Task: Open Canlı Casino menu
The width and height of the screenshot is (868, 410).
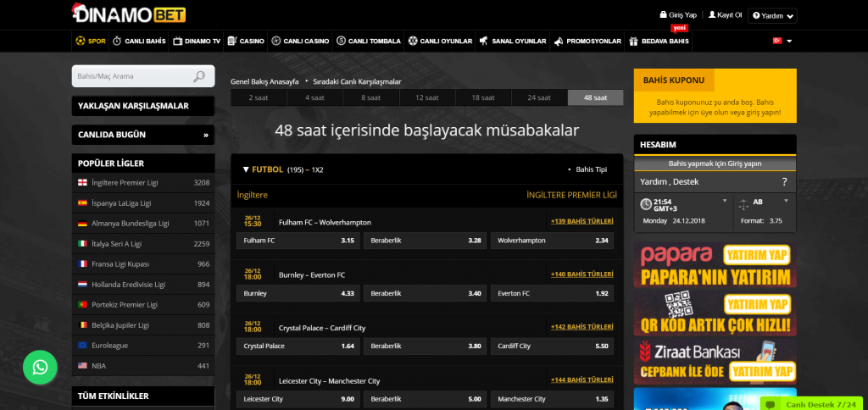Action: tap(301, 41)
